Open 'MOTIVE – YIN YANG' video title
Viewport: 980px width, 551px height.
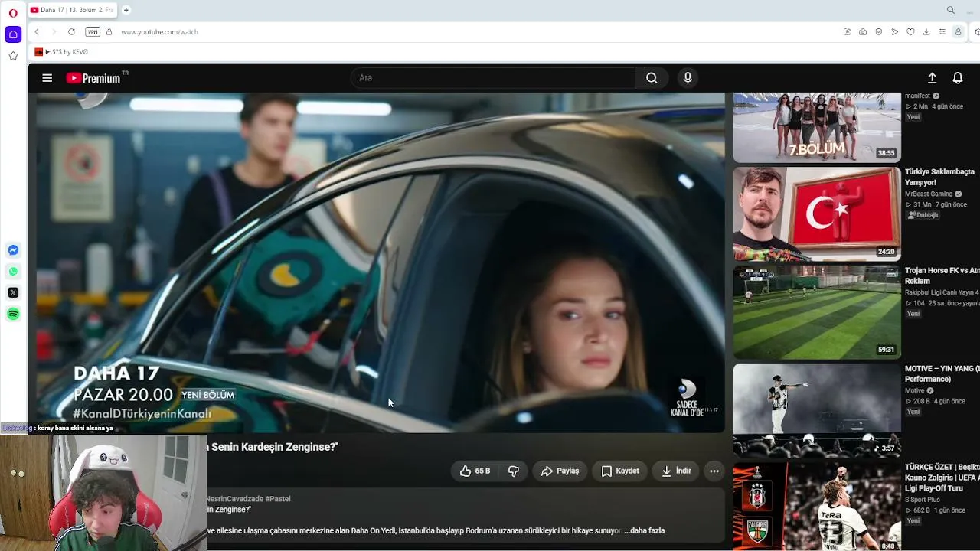(942, 373)
